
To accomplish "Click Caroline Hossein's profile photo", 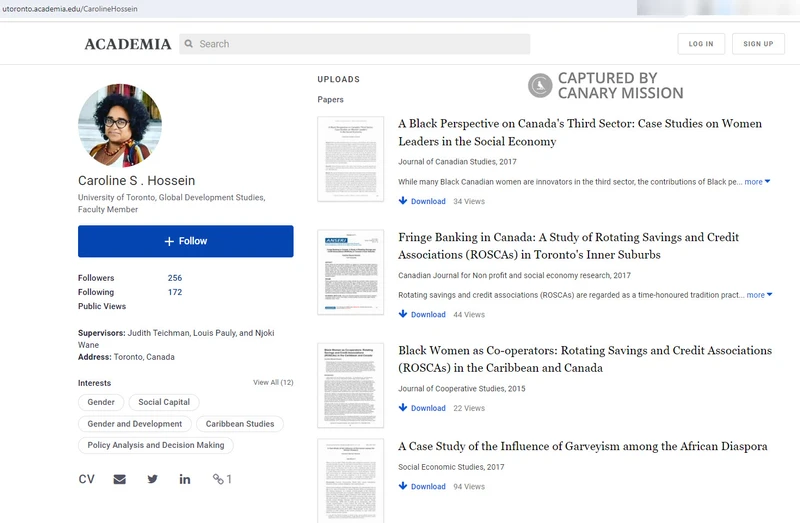I will (120, 126).
